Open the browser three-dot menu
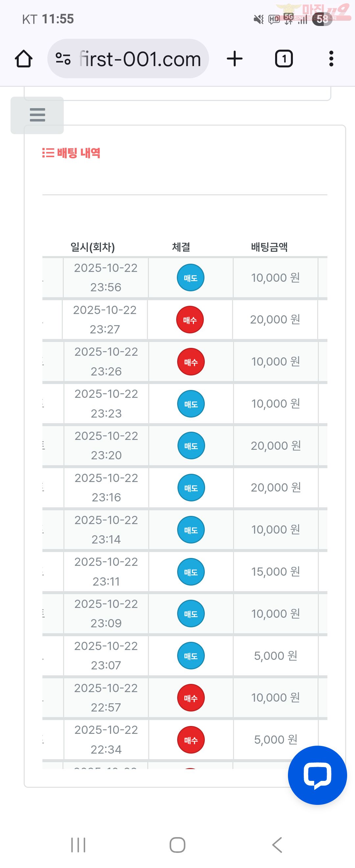 point(331,59)
